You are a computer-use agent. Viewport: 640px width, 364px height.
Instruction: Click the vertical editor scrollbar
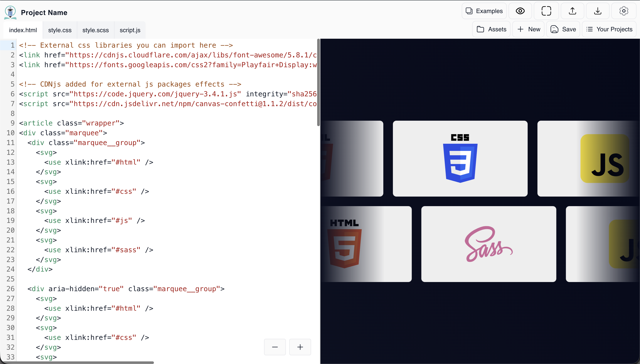318,82
